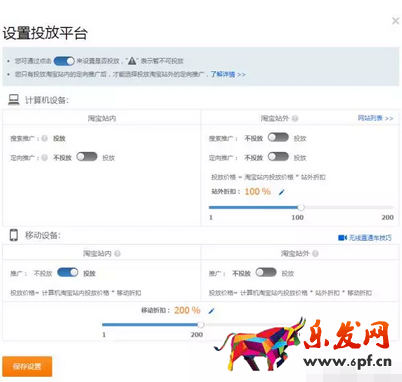Click help icon beside 搜索推广 in 淘宝站内
The image size is (402, 382).
[45, 138]
